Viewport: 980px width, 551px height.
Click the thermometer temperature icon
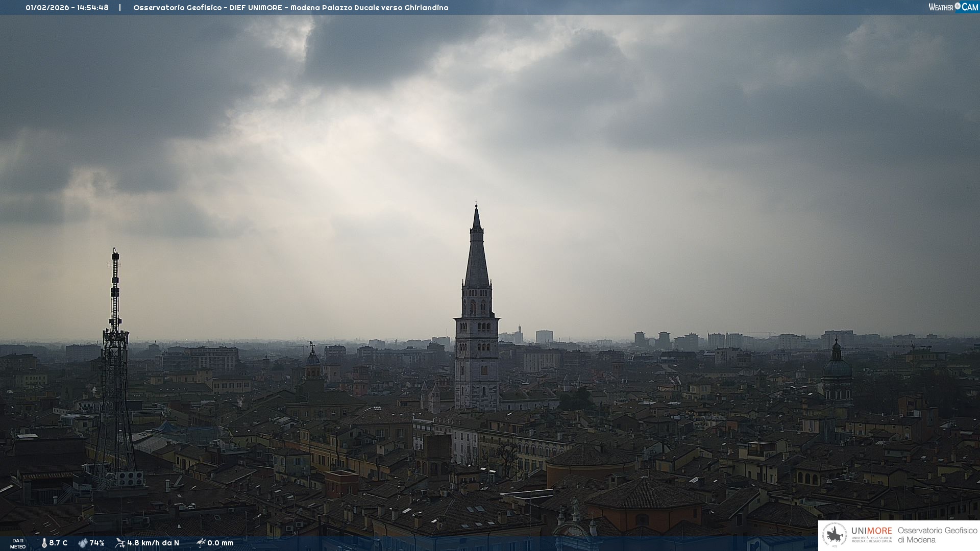coord(44,543)
